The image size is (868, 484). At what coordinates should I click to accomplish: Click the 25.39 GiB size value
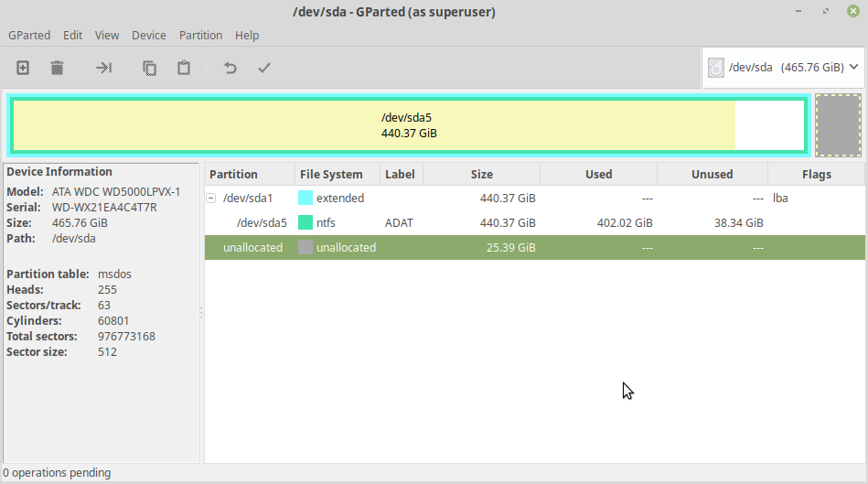click(511, 247)
